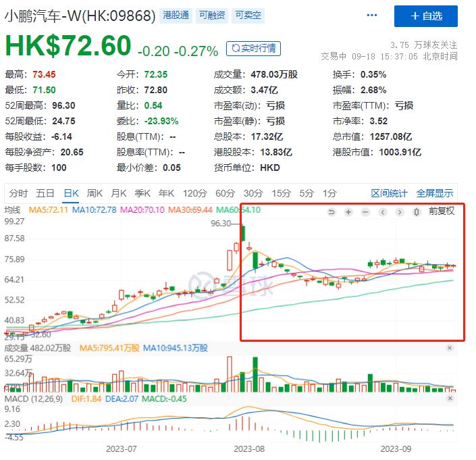476x460 pixels.
Task: Click the chart reset undo arrow icon
Action: click(332, 212)
